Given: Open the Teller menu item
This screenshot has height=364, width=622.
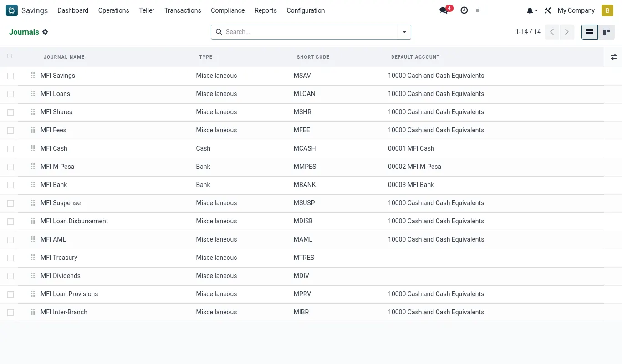Looking at the screenshot, I should [x=147, y=10].
